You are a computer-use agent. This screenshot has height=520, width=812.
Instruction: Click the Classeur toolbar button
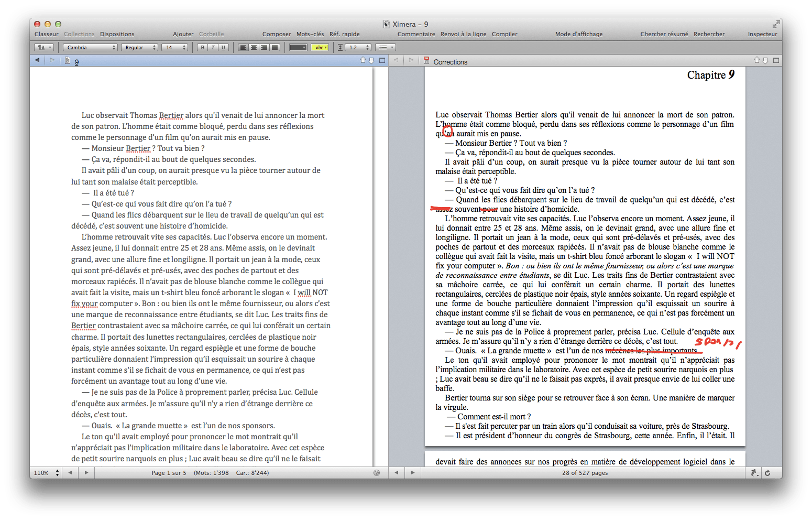[47, 34]
